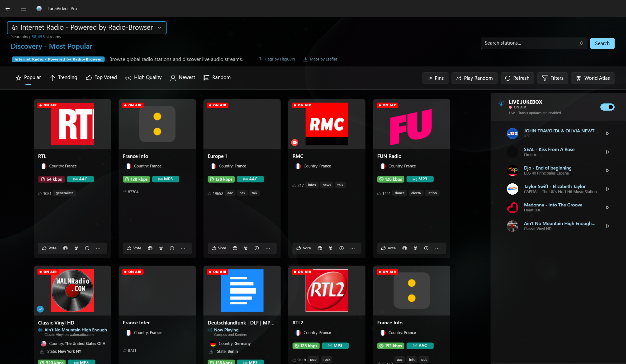Click inside the Search stations field
Image resolution: width=626 pixels, height=364 pixels.
pos(534,43)
